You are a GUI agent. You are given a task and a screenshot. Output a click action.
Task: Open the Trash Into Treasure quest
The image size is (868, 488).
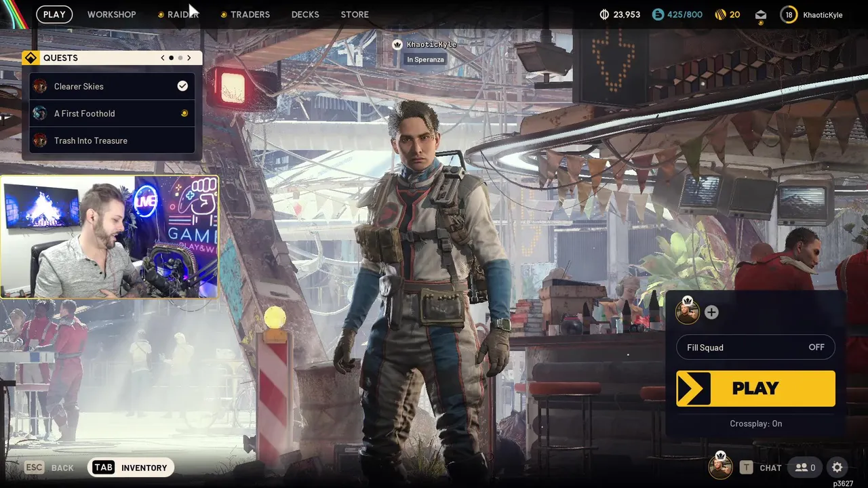tap(112, 140)
